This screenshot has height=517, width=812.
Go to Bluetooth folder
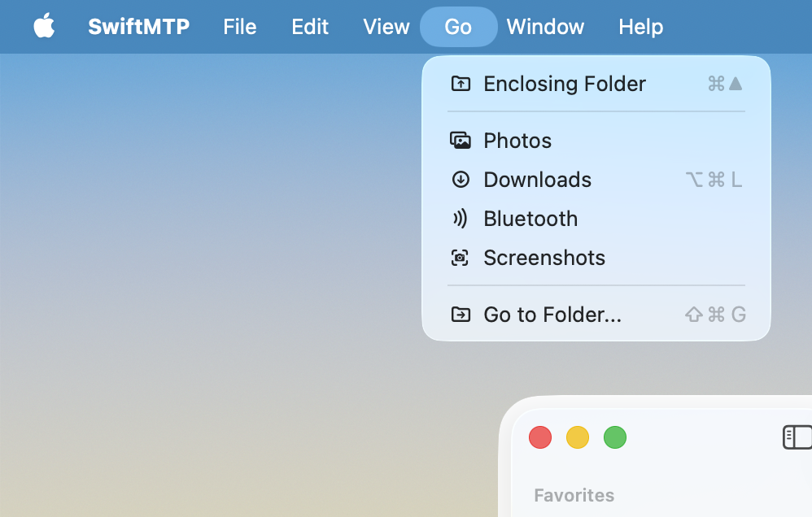(596, 219)
